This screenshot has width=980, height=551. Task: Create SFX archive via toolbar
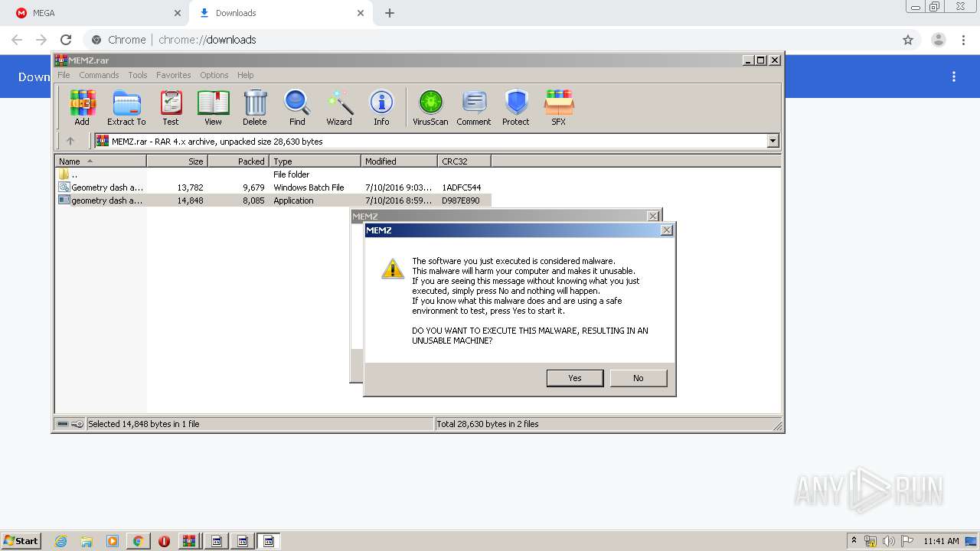[559, 107]
